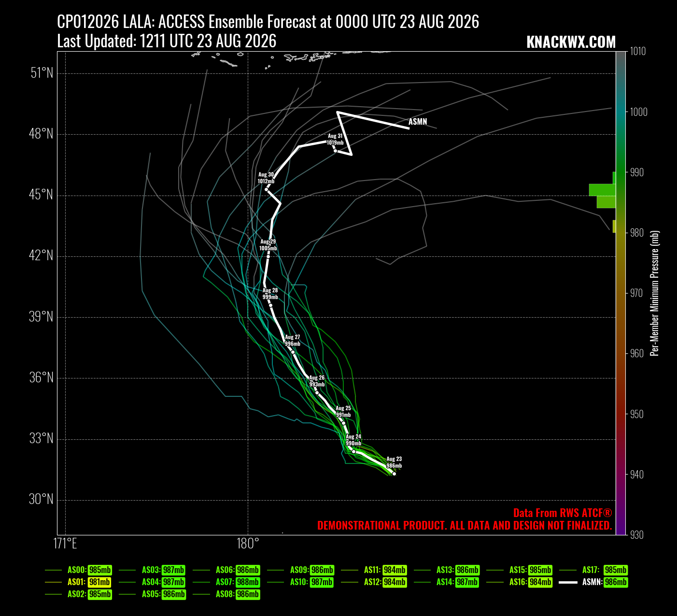Select the 'Aug 25 991mb' track point label
This screenshot has height=616, width=677.
click(343, 412)
